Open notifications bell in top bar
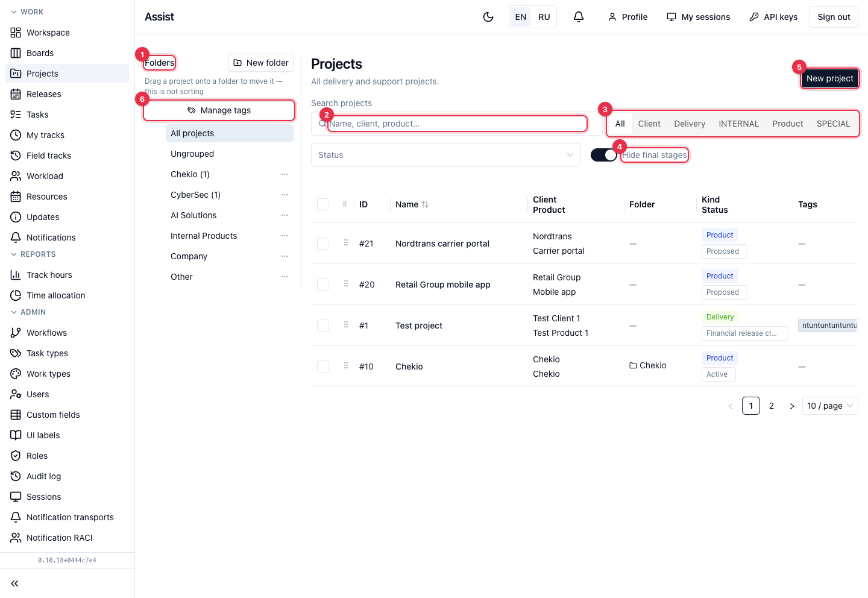This screenshot has height=598, width=868. click(x=579, y=17)
